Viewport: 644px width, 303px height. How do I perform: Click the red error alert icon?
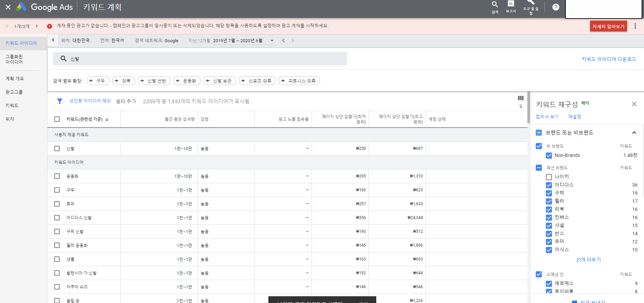pos(50,26)
